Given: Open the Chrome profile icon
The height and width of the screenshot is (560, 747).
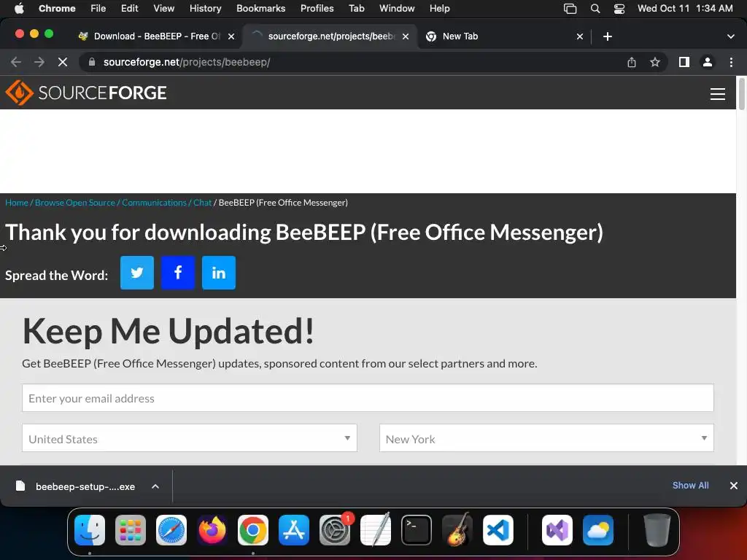Looking at the screenshot, I should [x=708, y=62].
